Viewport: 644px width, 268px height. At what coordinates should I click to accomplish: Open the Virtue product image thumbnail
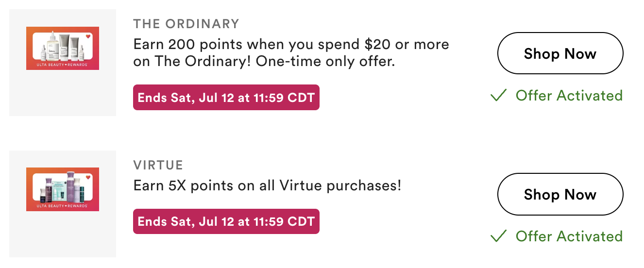click(x=63, y=189)
